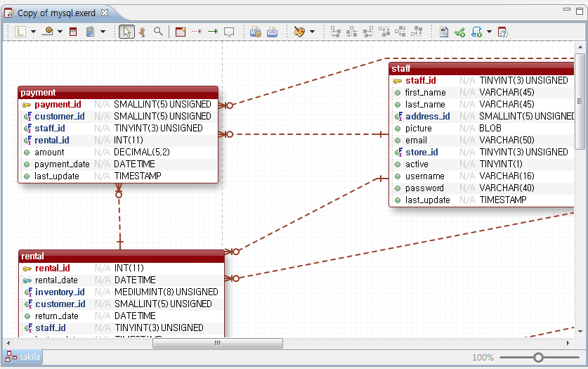
Task: Close the Copy of mysql.exerd editor tab
Action: [x=105, y=13]
